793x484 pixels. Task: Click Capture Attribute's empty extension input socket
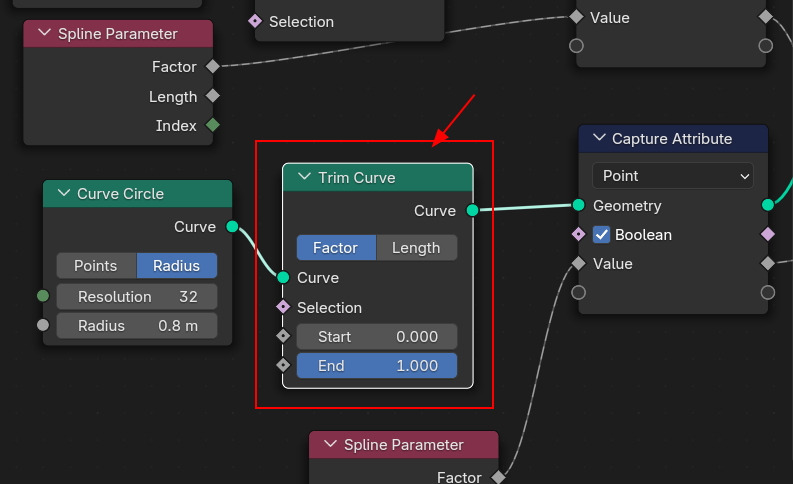[x=579, y=292]
